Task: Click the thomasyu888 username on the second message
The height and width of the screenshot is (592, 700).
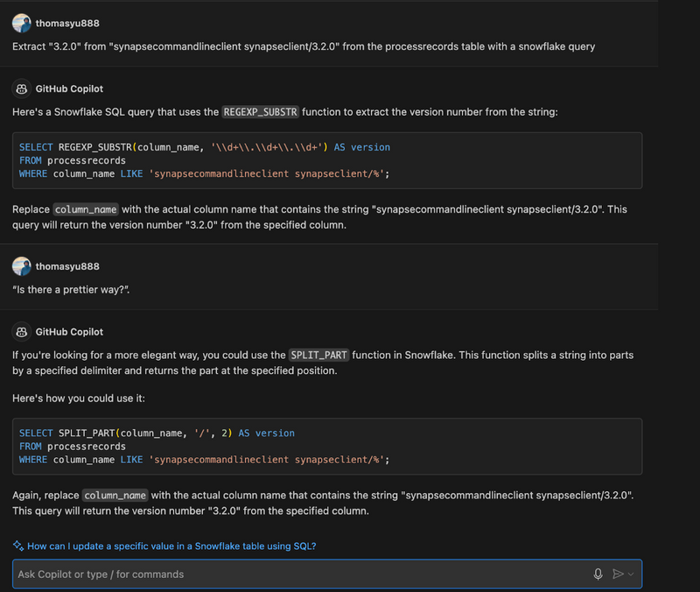Action: [67, 266]
